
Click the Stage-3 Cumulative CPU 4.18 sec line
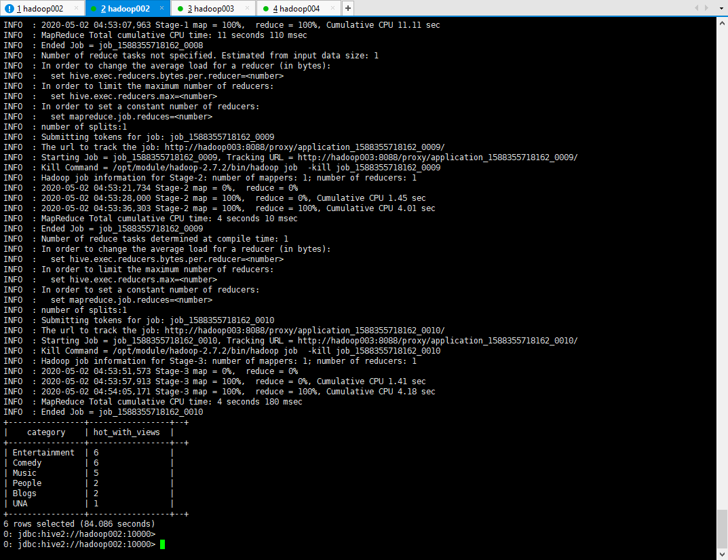[x=238, y=392]
